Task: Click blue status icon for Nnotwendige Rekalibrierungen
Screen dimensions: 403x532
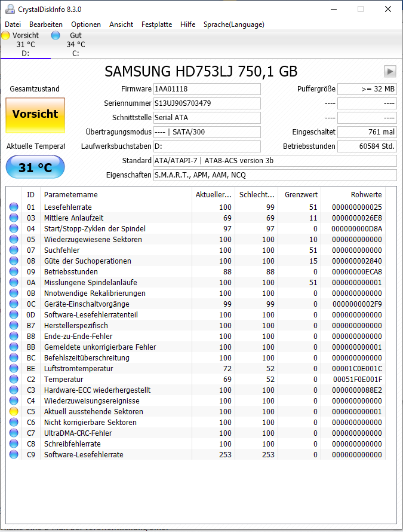Action: (x=14, y=293)
